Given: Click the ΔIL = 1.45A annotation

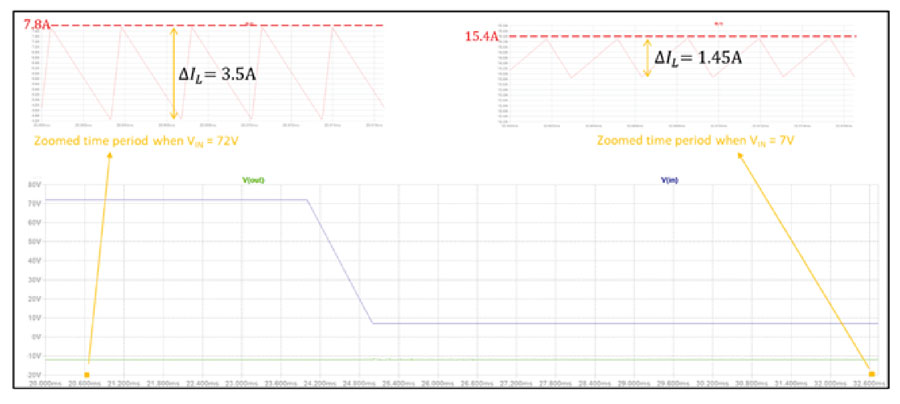Looking at the screenshot, I should click(698, 57).
